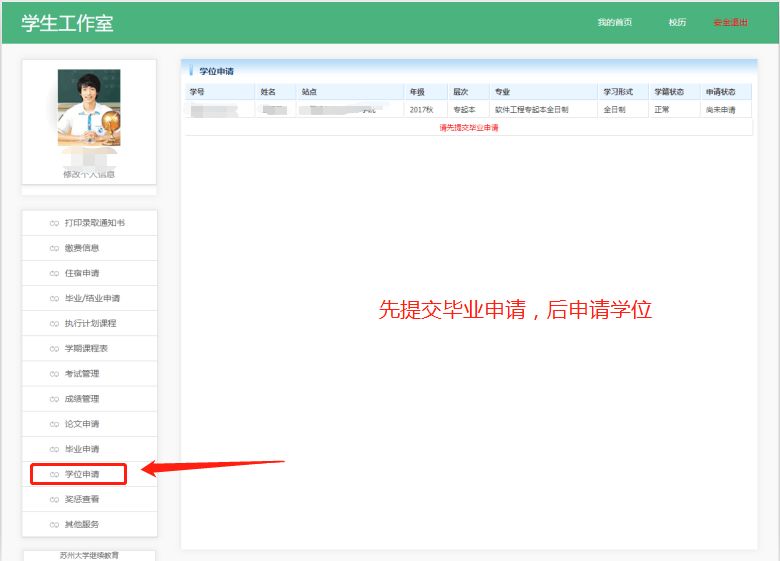Click 安全退出 to log out
Viewport: 780px width, 561px height.
pyautogui.click(x=730, y=22)
